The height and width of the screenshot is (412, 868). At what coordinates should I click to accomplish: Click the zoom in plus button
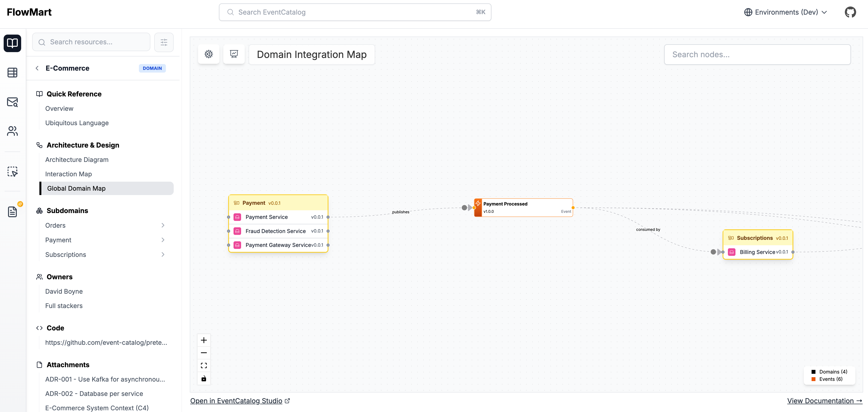pyautogui.click(x=204, y=340)
